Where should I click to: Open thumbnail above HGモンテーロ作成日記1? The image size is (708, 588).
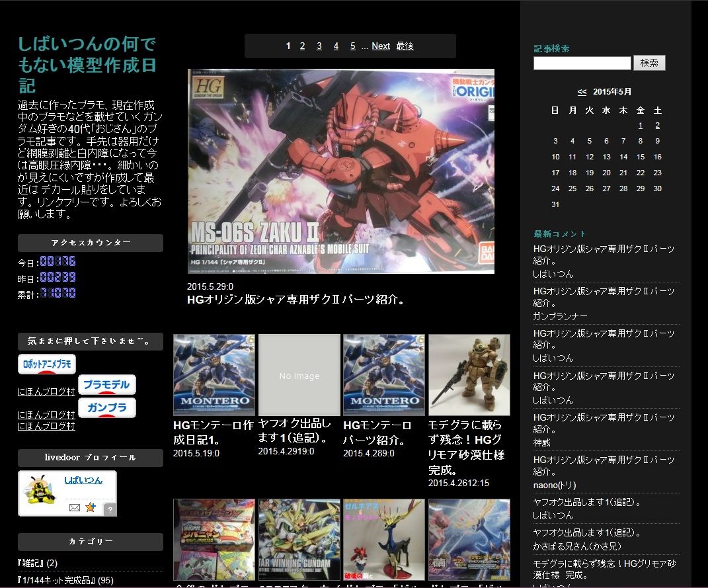coord(214,375)
